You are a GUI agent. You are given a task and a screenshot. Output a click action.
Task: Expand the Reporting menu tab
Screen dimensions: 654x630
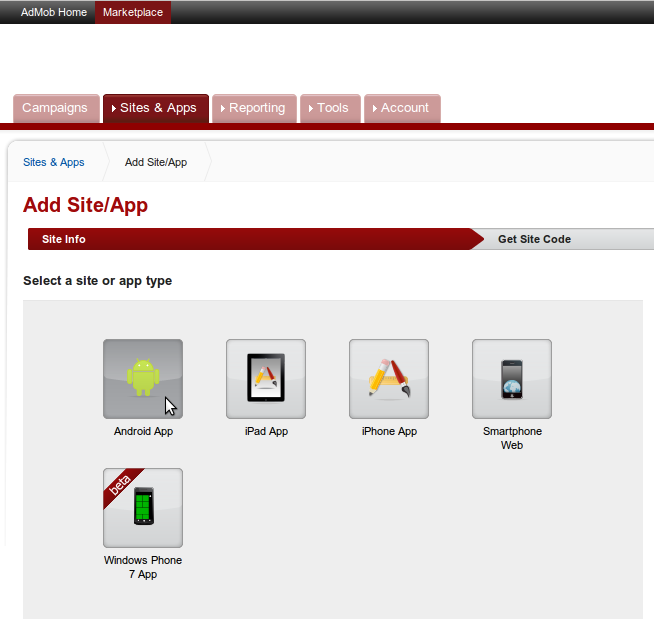254,108
